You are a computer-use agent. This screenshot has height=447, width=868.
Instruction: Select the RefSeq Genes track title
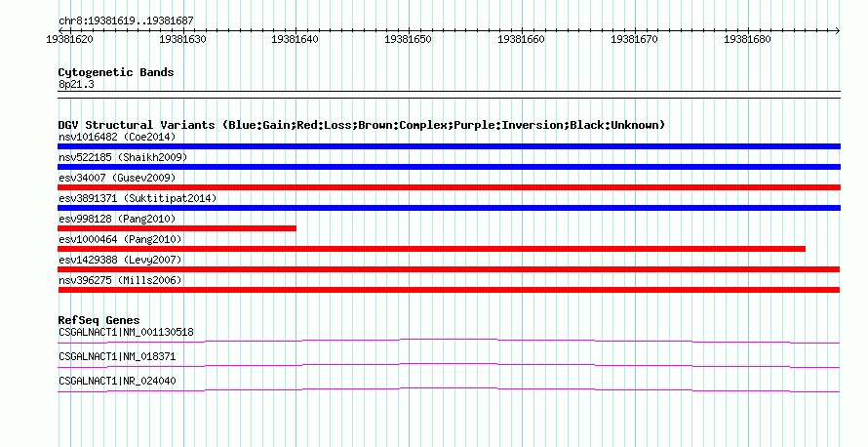[x=99, y=320]
